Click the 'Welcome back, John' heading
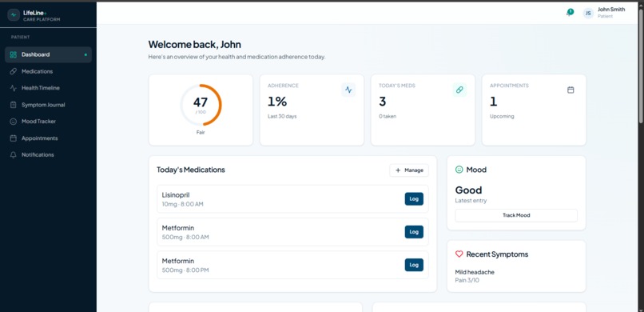Viewport: 644px width, 312px height. pyautogui.click(x=195, y=44)
